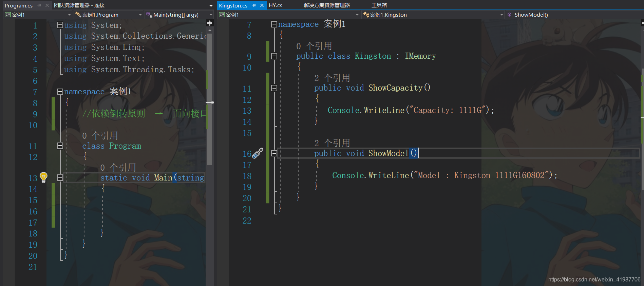Collapse the using directives block in Program.cs
Screen dimensions: 644x286
(60, 25)
